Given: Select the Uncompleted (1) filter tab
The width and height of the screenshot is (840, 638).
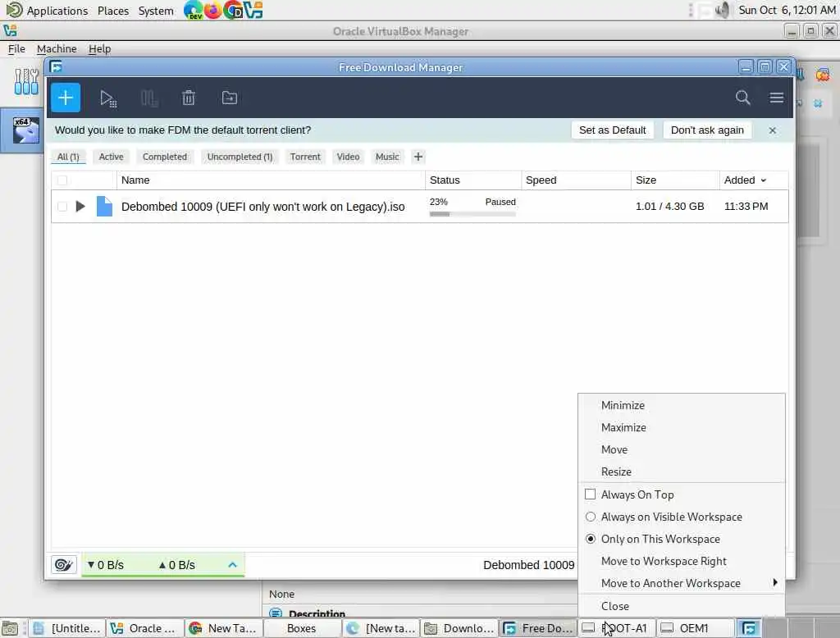Looking at the screenshot, I should [240, 157].
